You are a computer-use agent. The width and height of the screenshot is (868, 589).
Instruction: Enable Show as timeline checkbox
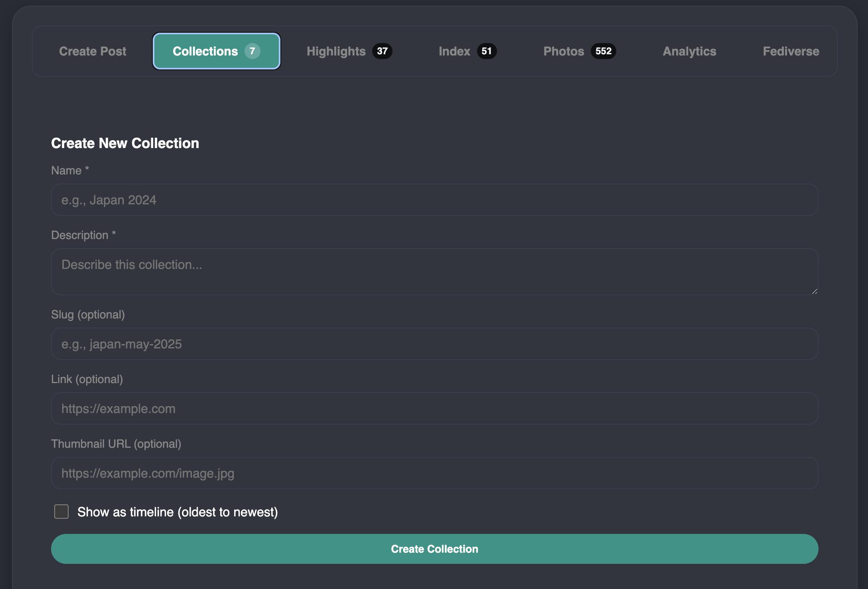(61, 512)
